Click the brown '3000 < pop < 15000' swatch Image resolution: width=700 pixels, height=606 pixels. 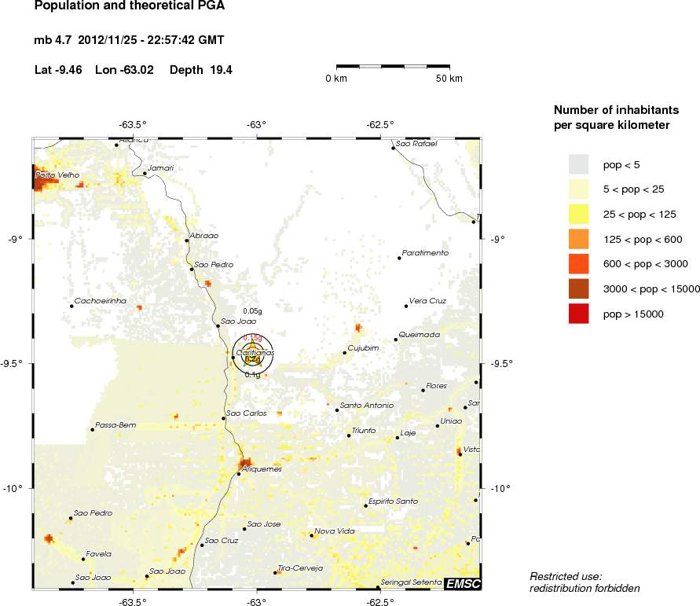pos(578,289)
